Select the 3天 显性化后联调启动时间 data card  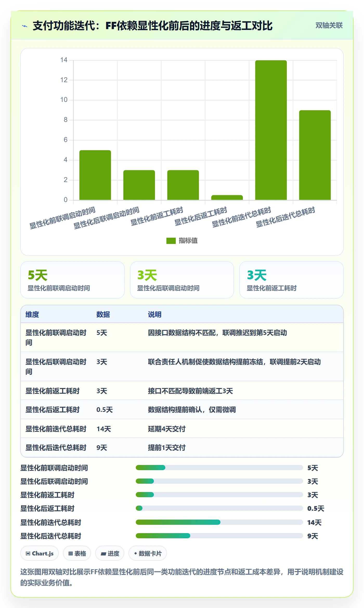pyautogui.click(x=182, y=280)
